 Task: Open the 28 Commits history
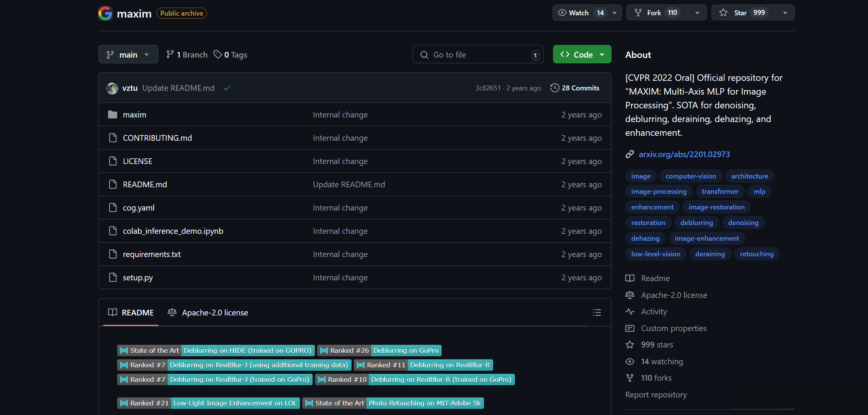[575, 88]
